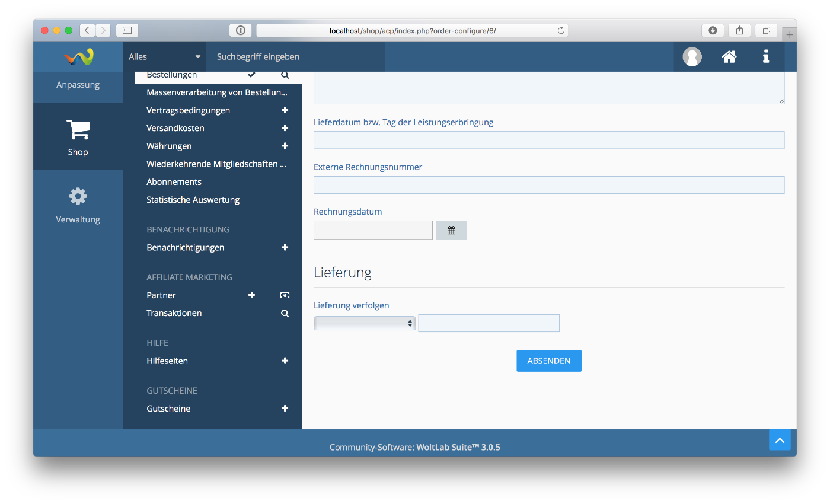Open the Verwaltung section in sidebar
This screenshot has height=504, width=830.
click(x=78, y=204)
